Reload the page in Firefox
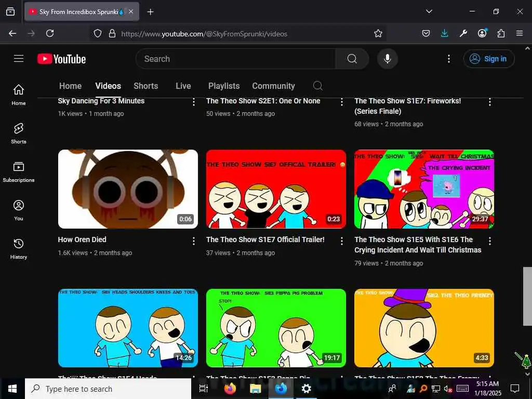The image size is (532, 399). [50, 33]
